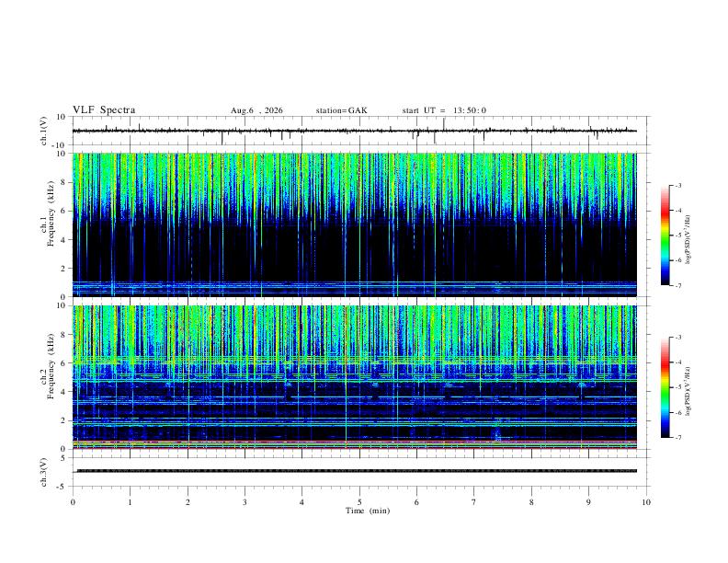Screen dimensions: 728x563
Task: Click the lower PSD color scale bar
Action: pos(665,387)
